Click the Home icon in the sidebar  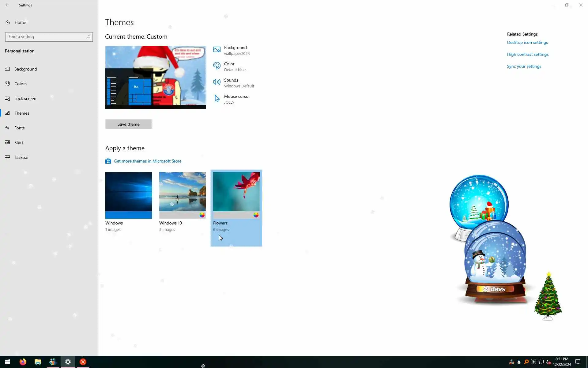[8, 22]
